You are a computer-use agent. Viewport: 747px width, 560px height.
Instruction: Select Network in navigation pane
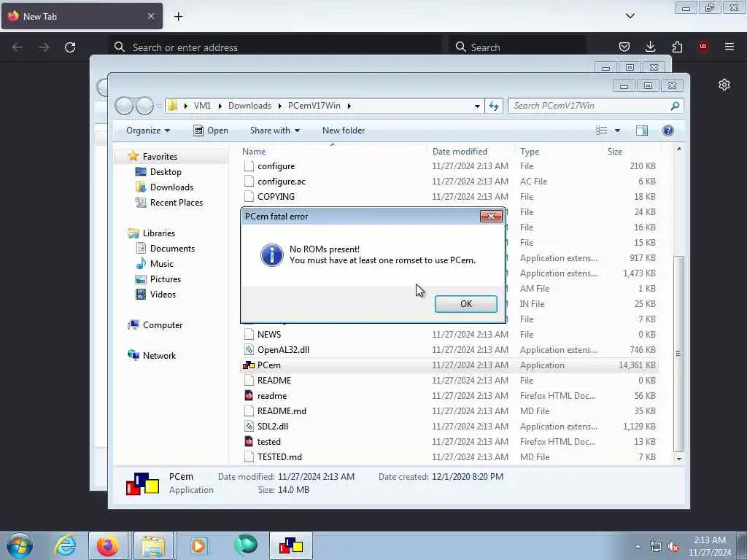point(159,356)
